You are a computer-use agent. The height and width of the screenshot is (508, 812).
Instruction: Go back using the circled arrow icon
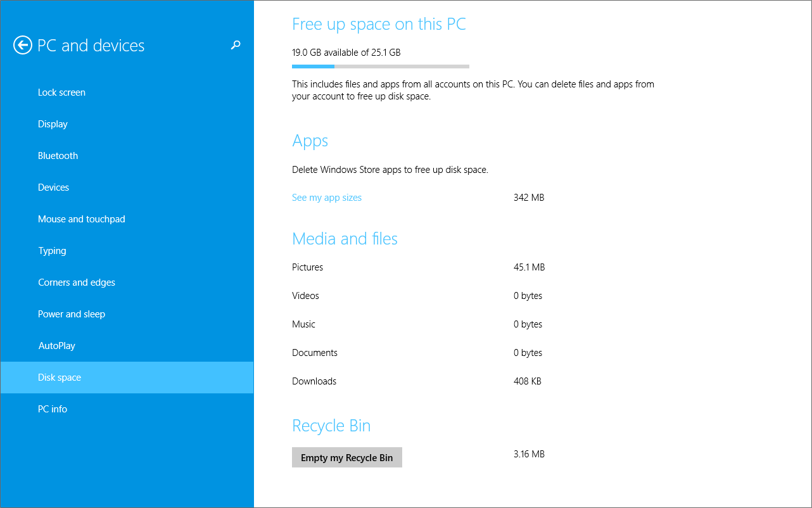23,45
